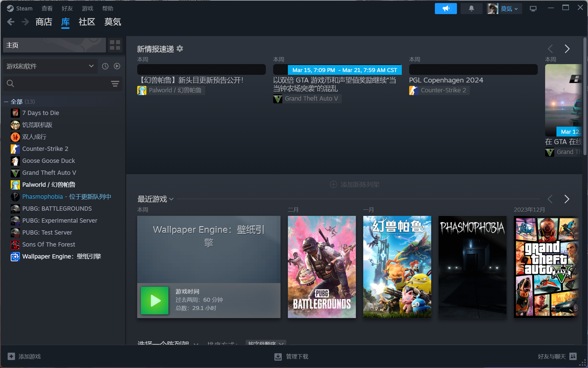Go forward with the right arrow
This screenshot has width=588, height=368.
point(25,22)
